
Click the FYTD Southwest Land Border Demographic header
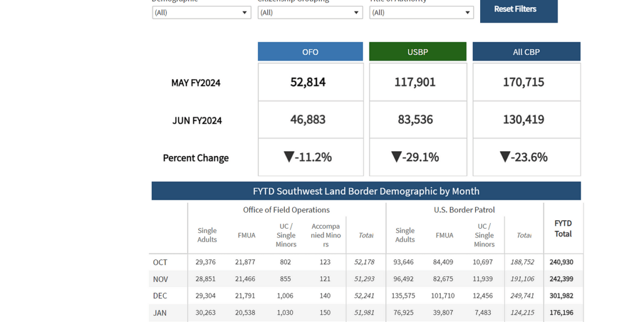coord(366,191)
